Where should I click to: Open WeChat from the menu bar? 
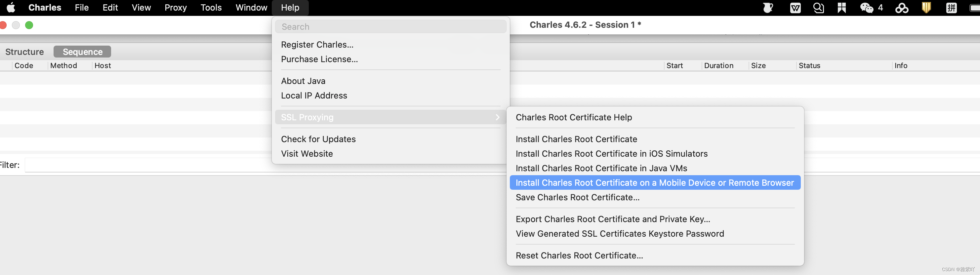[867, 8]
